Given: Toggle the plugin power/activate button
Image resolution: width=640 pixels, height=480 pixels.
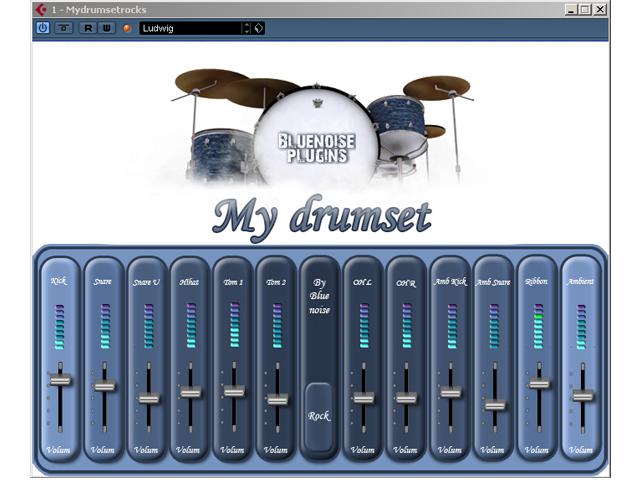Looking at the screenshot, I should [43, 28].
